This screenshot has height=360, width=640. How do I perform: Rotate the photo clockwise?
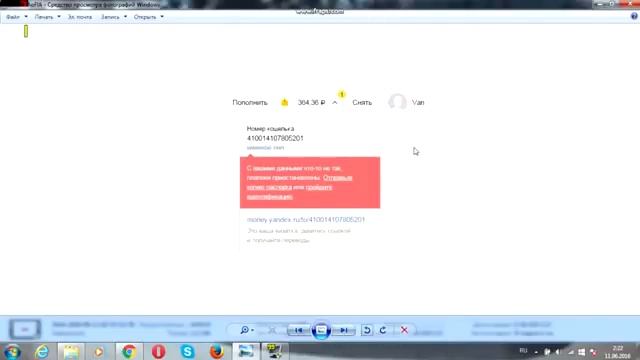coord(383,330)
